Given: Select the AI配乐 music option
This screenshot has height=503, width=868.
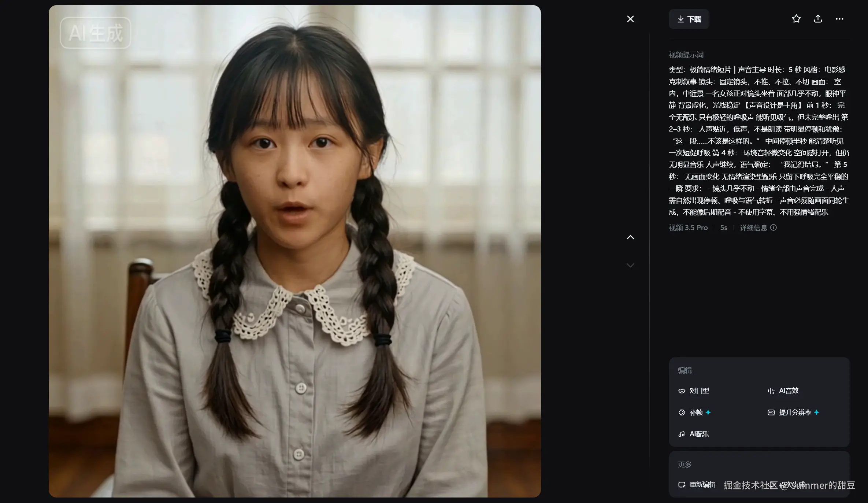Looking at the screenshot, I should click(694, 434).
